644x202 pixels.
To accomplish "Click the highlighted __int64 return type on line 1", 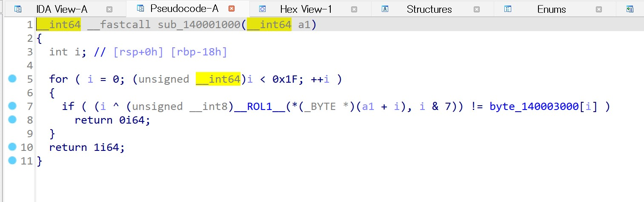I will 58,25.
